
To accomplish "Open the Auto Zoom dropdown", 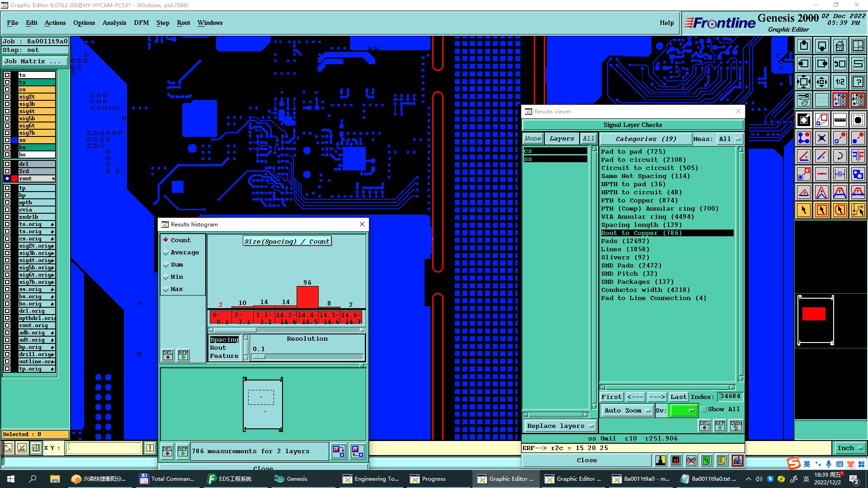I will (x=628, y=410).
